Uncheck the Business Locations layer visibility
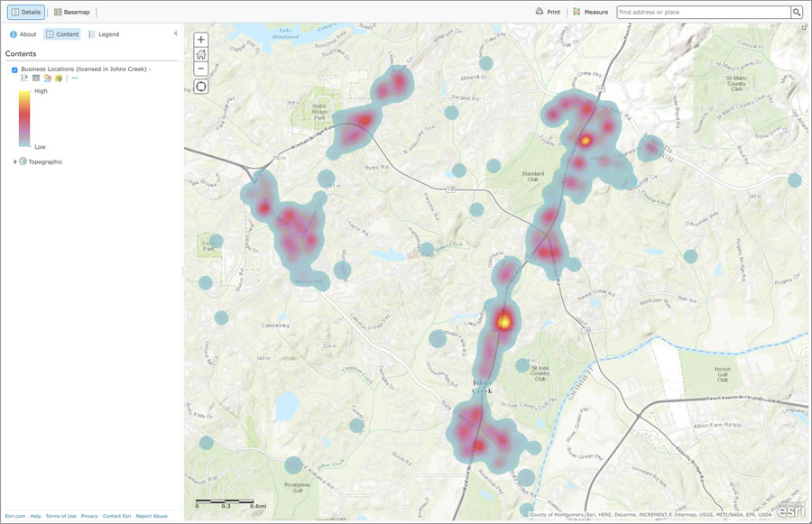The height and width of the screenshot is (524, 812). click(x=14, y=69)
